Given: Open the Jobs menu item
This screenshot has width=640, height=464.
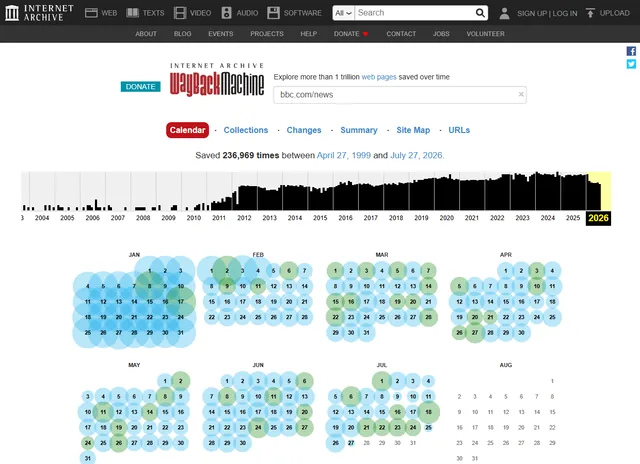Looking at the screenshot, I should pyautogui.click(x=441, y=34).
